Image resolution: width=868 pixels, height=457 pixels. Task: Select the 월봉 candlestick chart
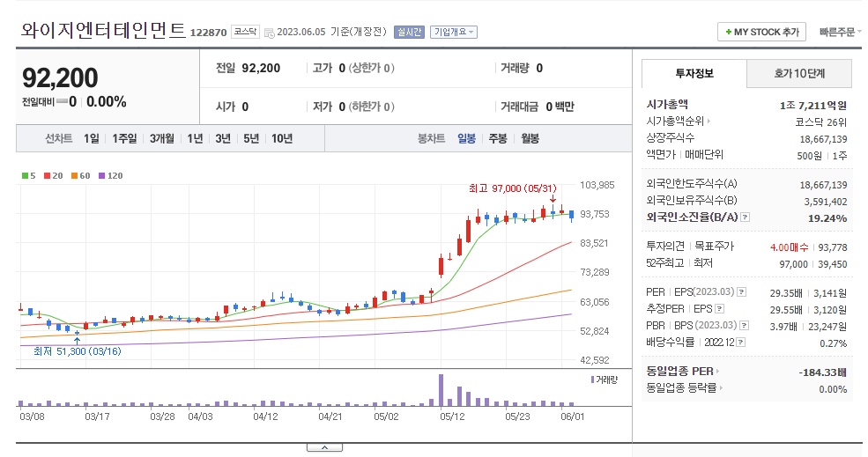530,138
